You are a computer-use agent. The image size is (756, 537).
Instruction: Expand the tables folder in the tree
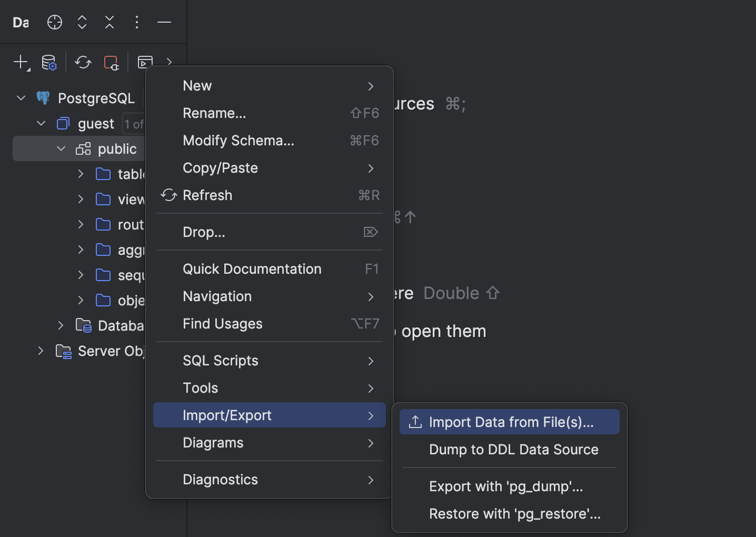pyautogui.click(x=80, y=174)
